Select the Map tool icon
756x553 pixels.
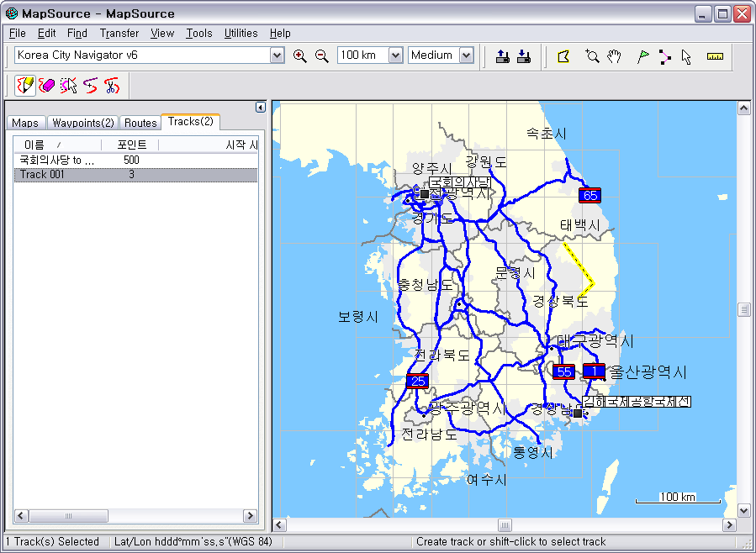[x=563, y=56]
